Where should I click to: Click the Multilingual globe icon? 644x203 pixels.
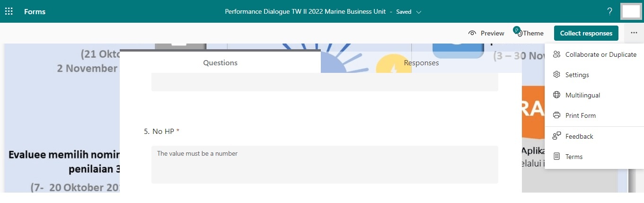(x=556, y=95)
